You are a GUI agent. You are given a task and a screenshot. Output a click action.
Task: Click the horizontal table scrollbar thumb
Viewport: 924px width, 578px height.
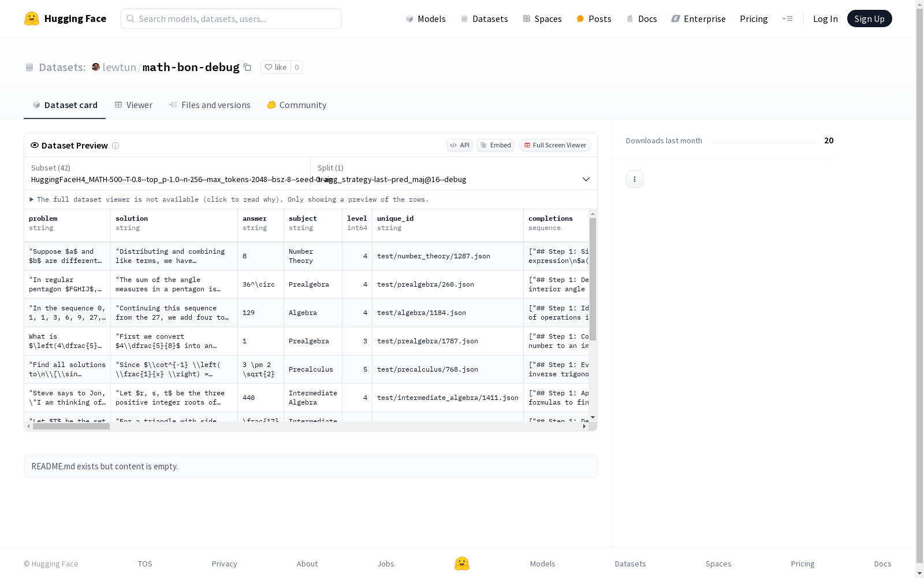[x=71, y=426]
